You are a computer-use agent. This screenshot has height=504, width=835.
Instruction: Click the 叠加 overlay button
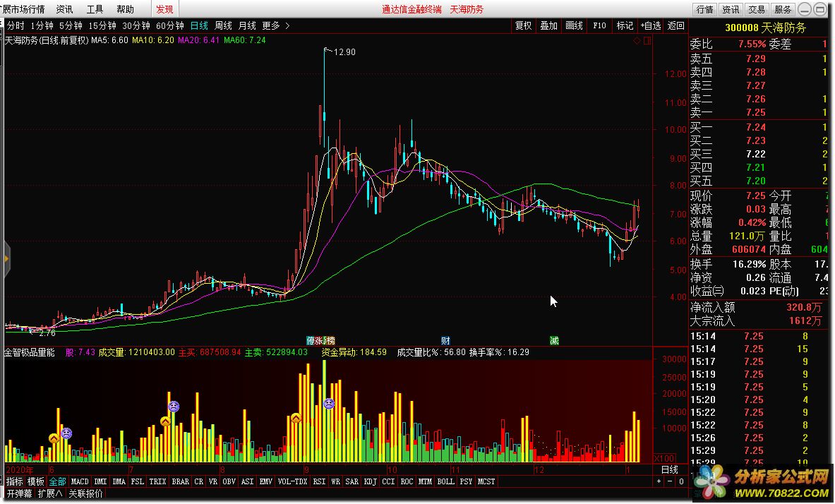coord(548,25)
